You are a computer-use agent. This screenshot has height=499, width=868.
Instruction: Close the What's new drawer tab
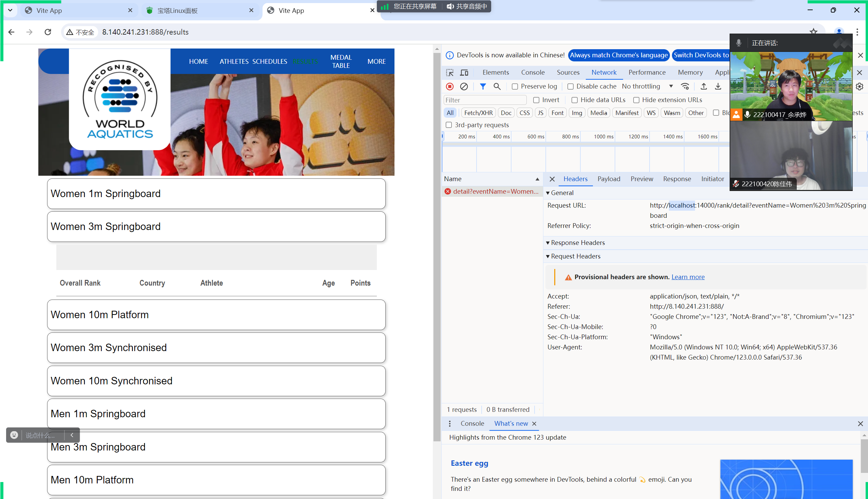click(534, 424)
